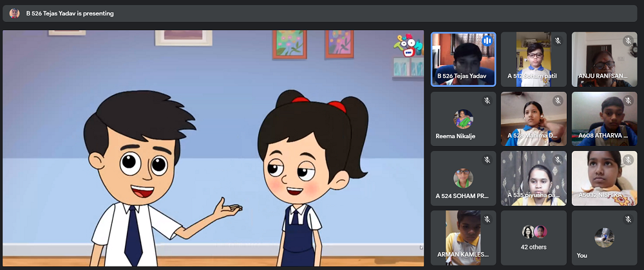This screenshot has width=644, height=270.
Task: Click muted mic icon on ANJU RANI tile
Action: pyautogui.click(x=628, y=41)
